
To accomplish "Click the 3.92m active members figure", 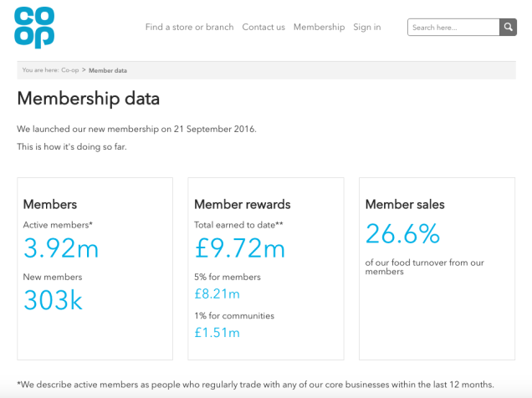I will click(x=61, y=248).
